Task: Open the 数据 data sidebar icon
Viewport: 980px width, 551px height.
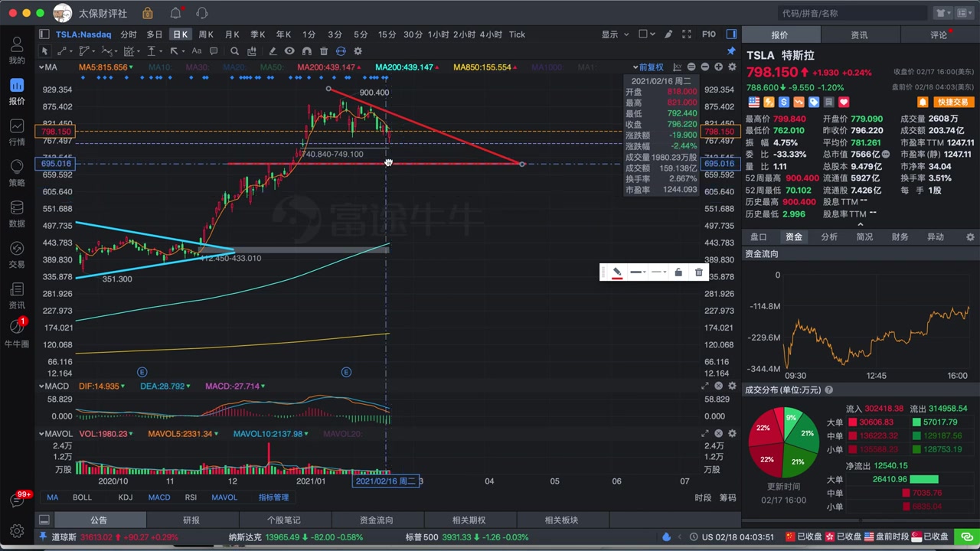Action: coord(16,214)
